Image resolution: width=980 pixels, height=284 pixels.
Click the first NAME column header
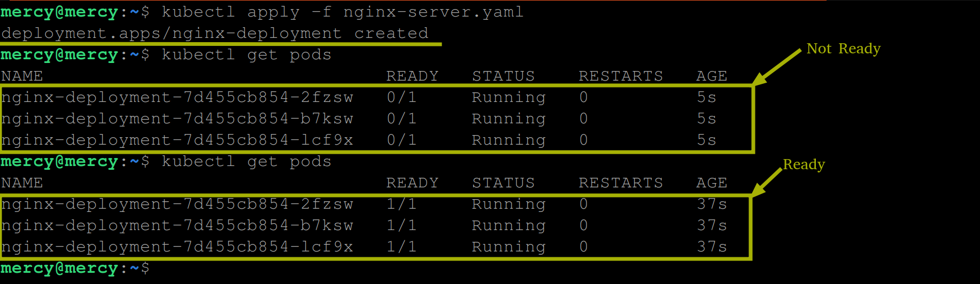point(22,76)
